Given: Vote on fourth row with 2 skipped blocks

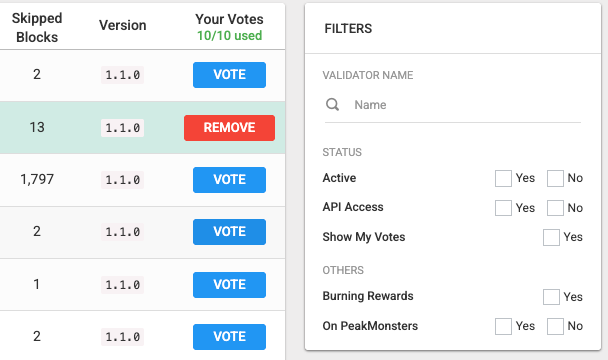Looking at the screenshot, I should click(230, 232).
